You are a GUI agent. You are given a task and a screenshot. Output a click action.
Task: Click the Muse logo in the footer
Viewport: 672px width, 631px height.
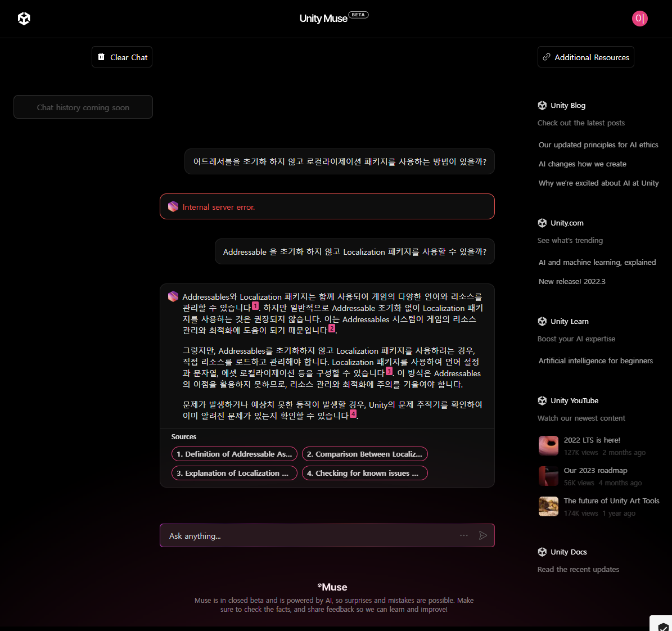pos(332,587)
